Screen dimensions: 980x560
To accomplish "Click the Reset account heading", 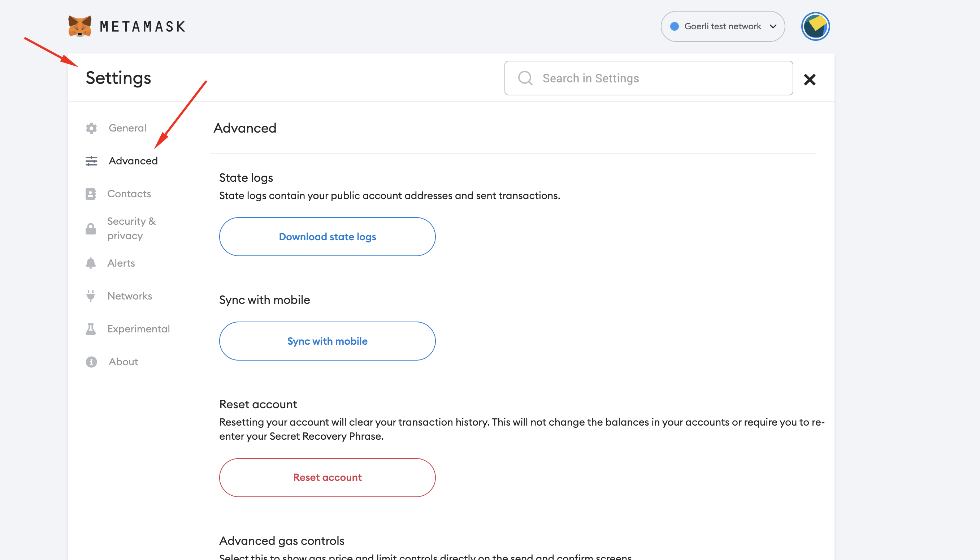I will coord(258,404).
